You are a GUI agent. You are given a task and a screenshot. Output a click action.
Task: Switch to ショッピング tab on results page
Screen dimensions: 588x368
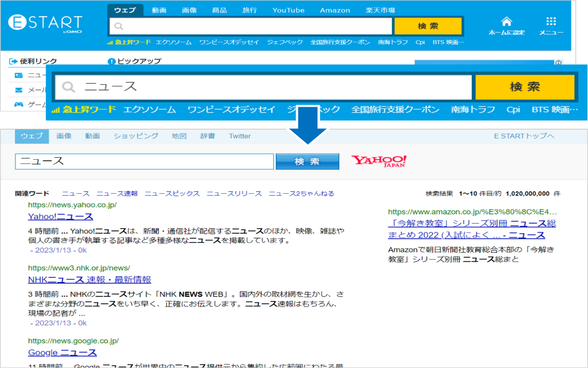coord(136,136)
